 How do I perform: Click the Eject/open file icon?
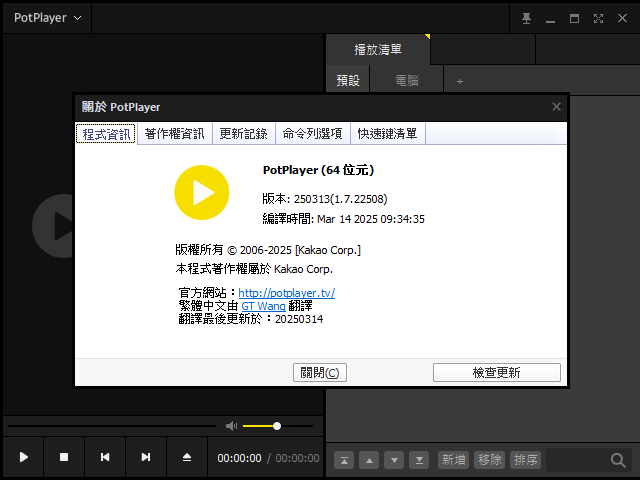pyautogui.click(x=187, y=457)
